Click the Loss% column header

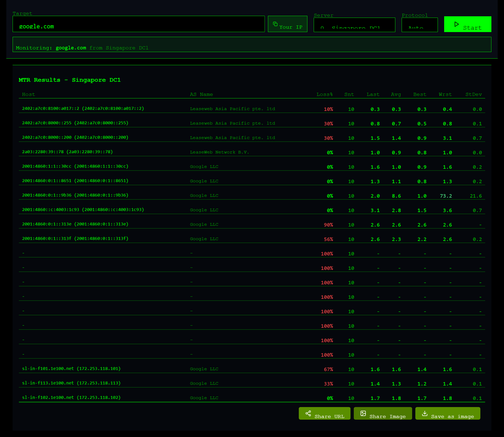pos(324,94)
